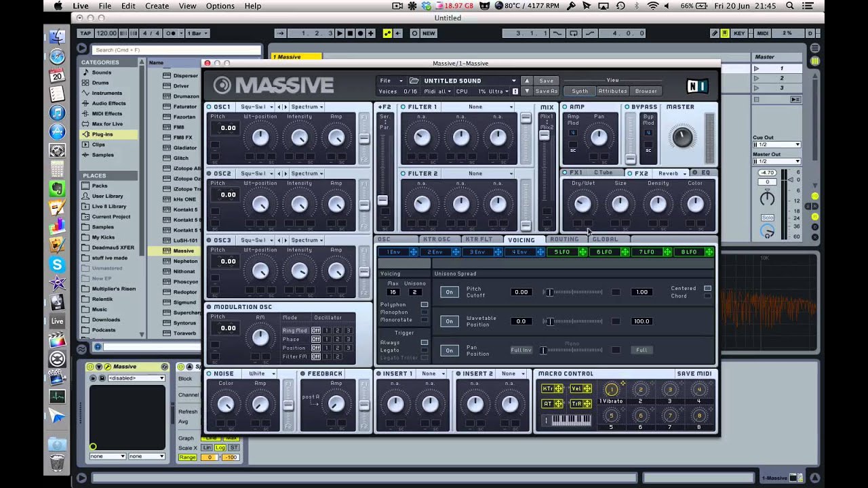Switch to the Global tab
The height and width of the screenshot is (488, 868).
605,239
